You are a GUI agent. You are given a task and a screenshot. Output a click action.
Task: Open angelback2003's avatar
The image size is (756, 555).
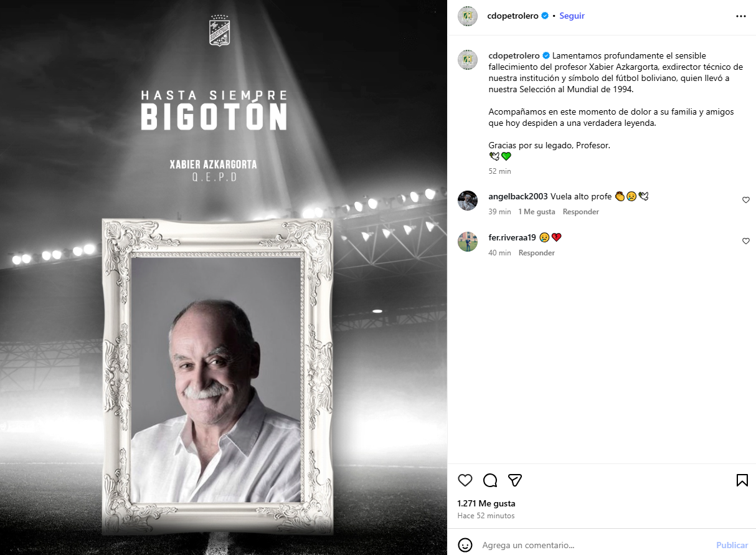[x=468, y=201]
